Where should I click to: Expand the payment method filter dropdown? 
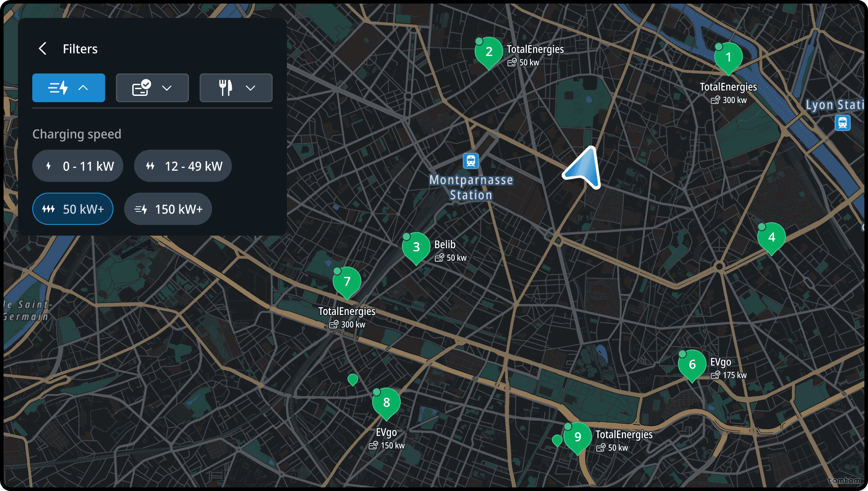pyautogui.click(x=152, y=88)
